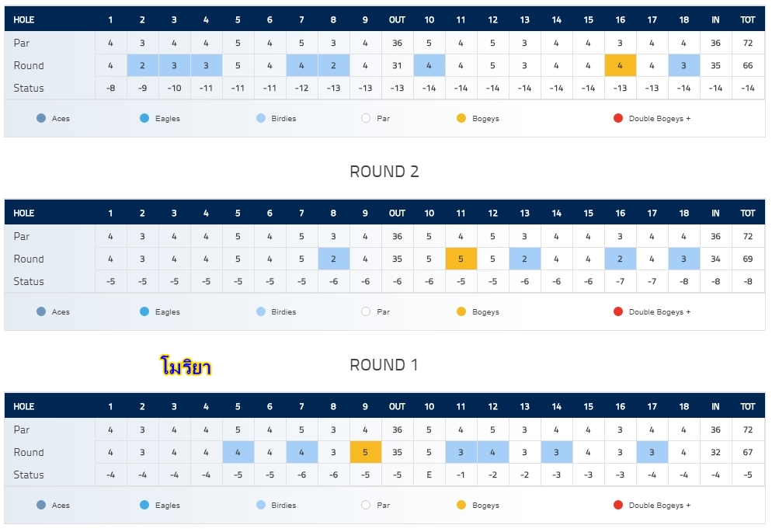Click the birdie cell on hole 18, Round 2
Screen dimensions: 779x532
click(683, 259)
